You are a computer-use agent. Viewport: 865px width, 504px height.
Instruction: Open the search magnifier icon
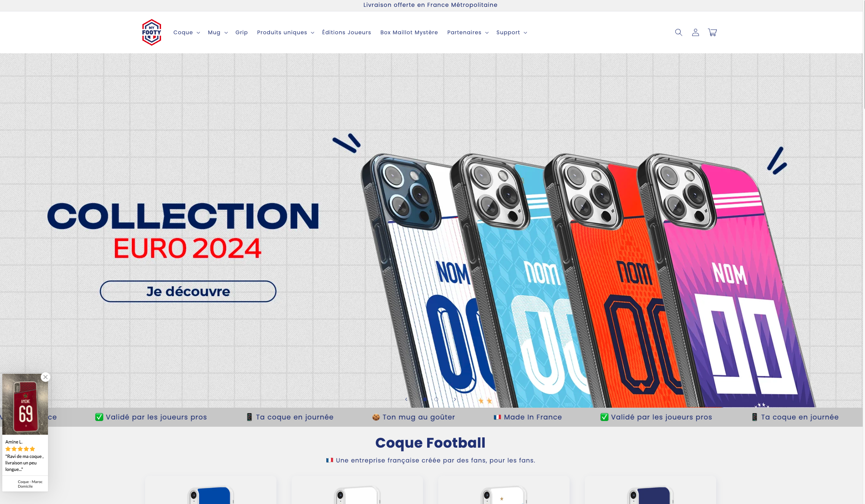[678, 32]
